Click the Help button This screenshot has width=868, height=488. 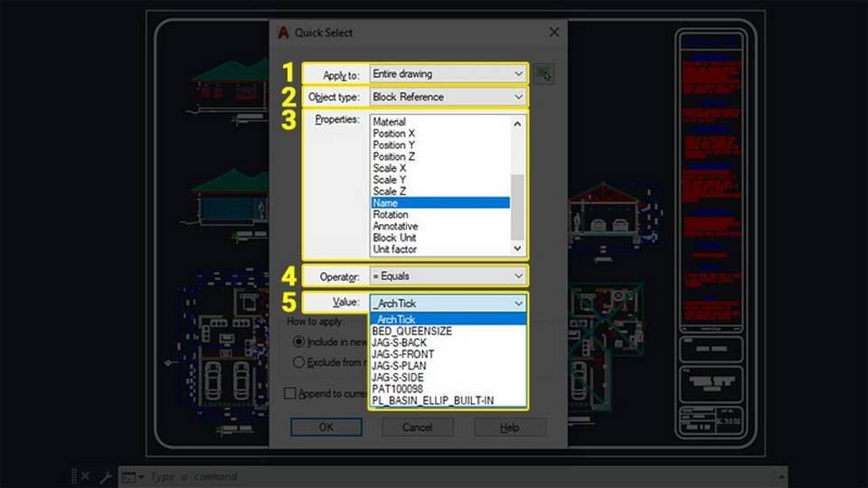click(509, 427)
